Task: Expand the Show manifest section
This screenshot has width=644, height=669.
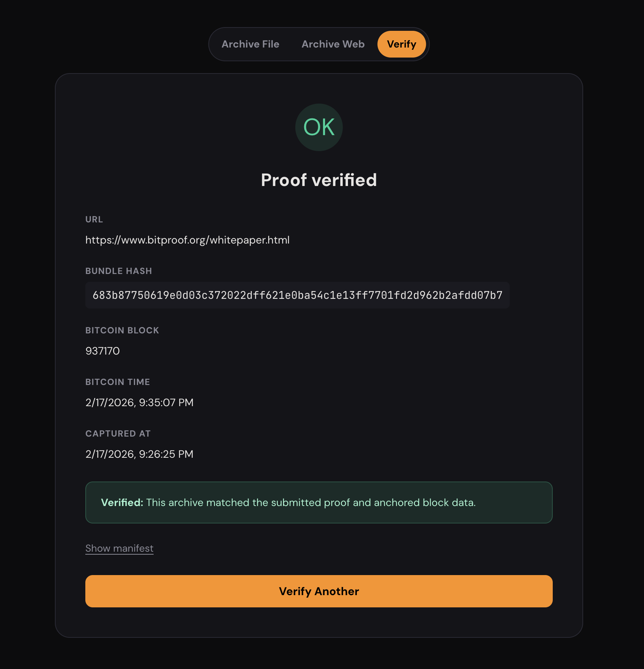Action: tap(119, 548)
